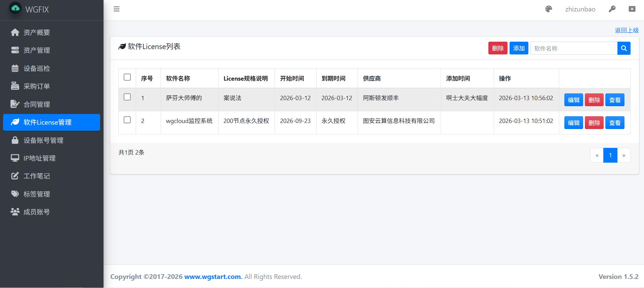Click the blue 添加 button
The image size is (644, 288).
519,48
